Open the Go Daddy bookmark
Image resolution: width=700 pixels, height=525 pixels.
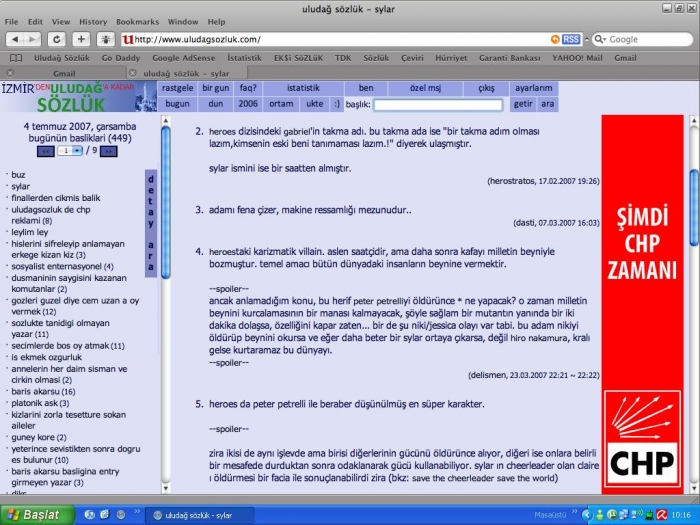tap(121, 58)
